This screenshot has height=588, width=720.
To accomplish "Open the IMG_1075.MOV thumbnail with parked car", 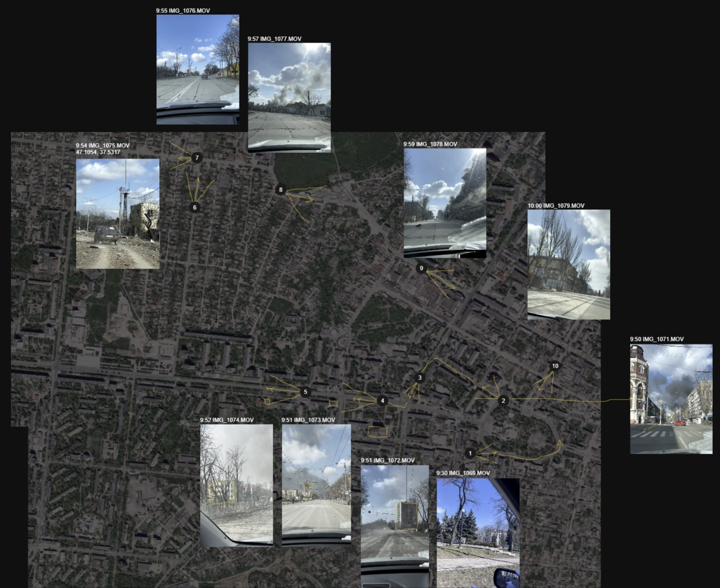I will tap(118, 213).
